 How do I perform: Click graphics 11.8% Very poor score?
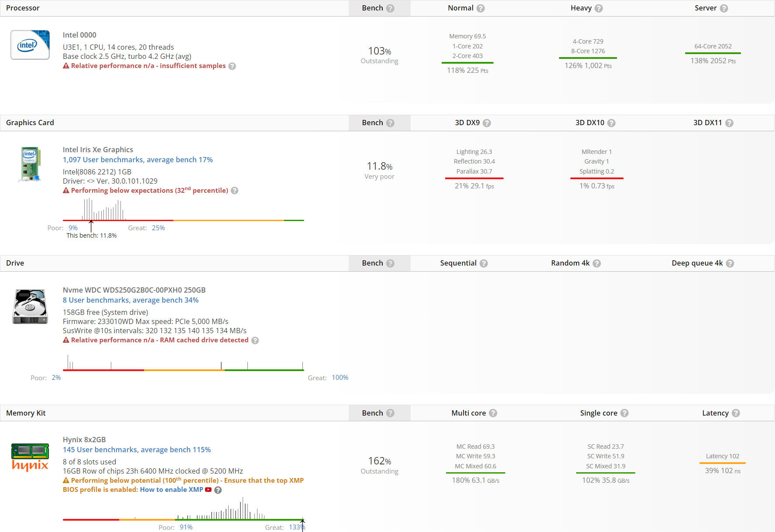(380, 171)
